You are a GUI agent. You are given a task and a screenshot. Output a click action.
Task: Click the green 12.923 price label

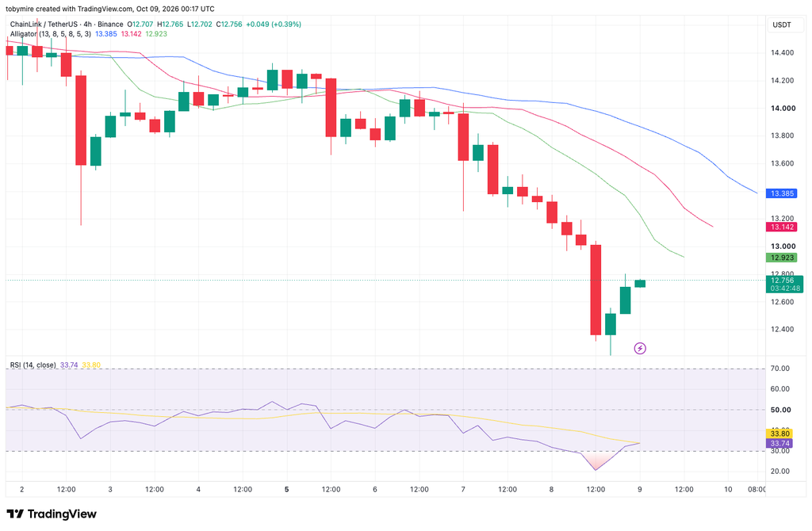(x=781, y=258)
